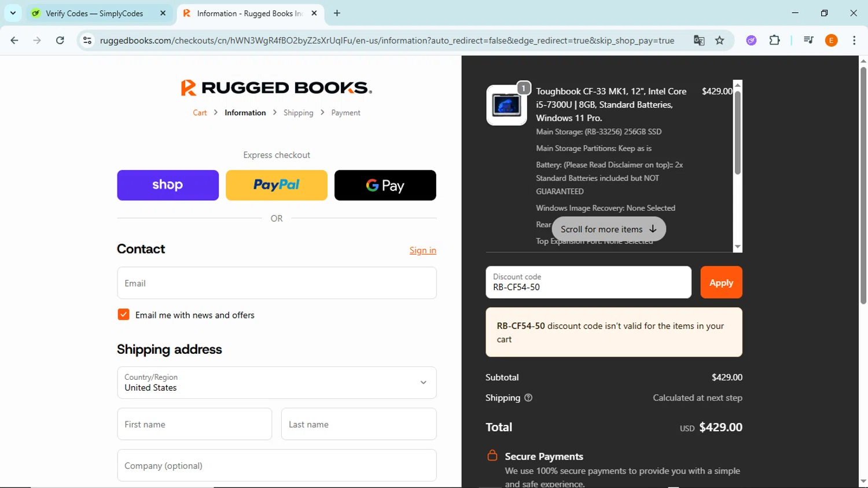Switch to Verify Codes — SimplyCodes tab
868x488 pixels.
coord(94,13)
